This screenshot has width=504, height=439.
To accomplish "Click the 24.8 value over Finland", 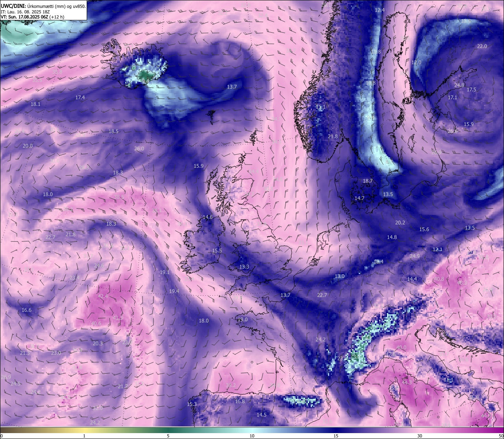I will [459, 85].
